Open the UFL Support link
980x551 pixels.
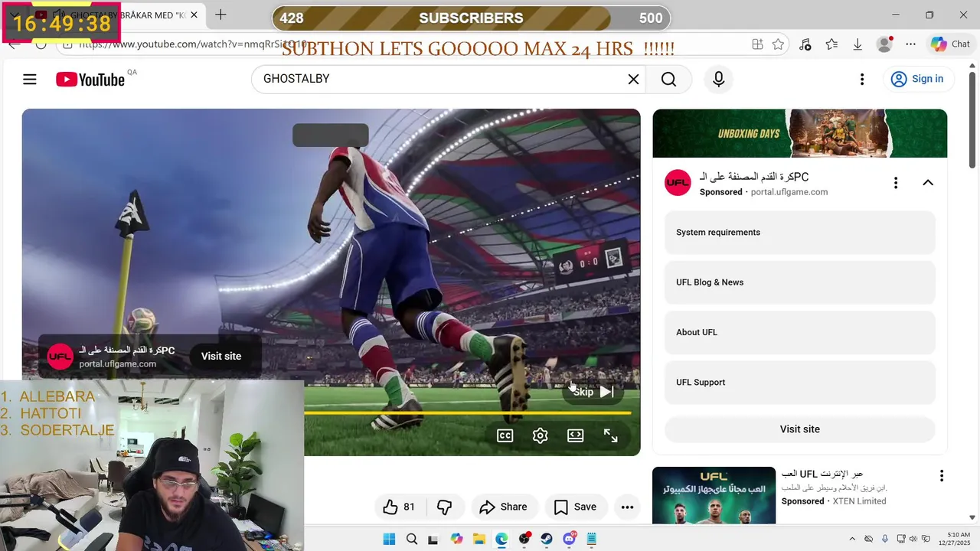coord(800,383)
